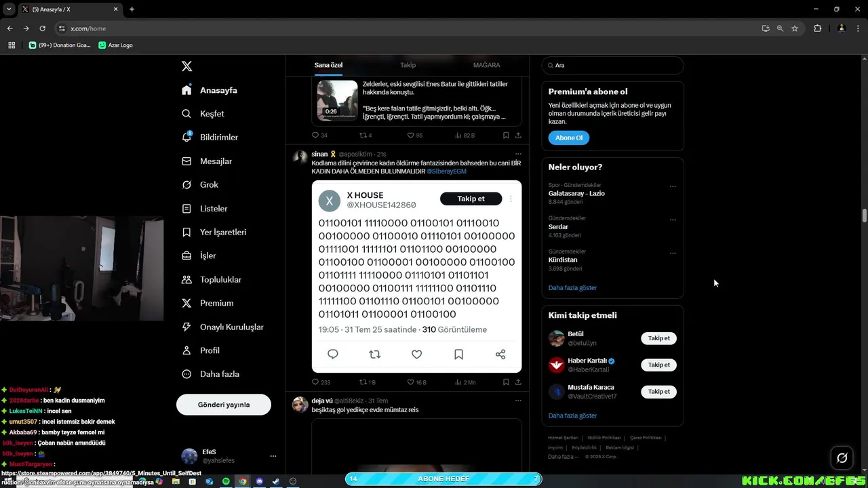Like sinan's post with 16 B likes

click(x=416, y=382)
